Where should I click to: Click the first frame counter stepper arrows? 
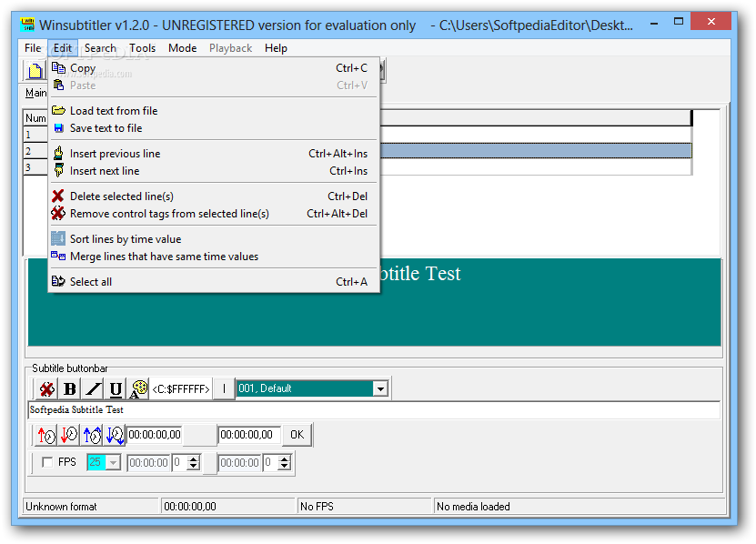point(194,462)
